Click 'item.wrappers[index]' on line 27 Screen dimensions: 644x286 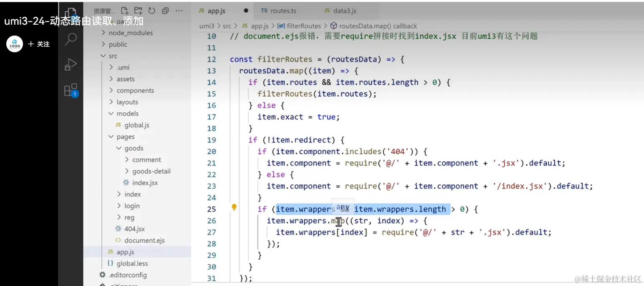pos(322,232)
